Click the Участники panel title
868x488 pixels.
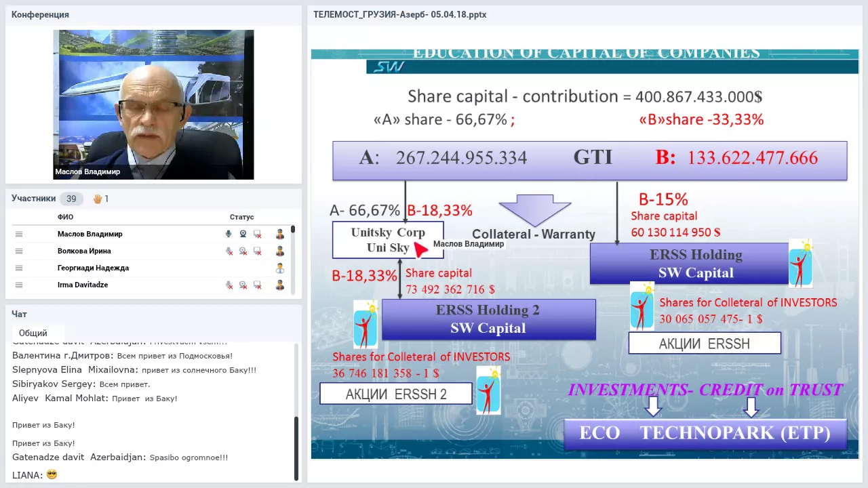33,199
